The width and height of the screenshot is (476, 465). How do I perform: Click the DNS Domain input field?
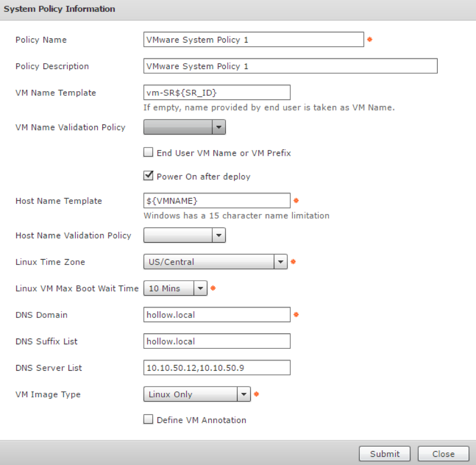click(217, 315)
